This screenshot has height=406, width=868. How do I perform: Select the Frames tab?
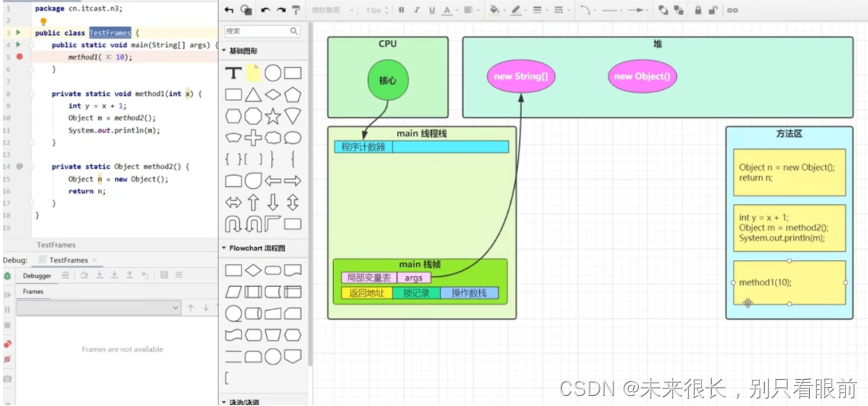click(x=33, y=291)
